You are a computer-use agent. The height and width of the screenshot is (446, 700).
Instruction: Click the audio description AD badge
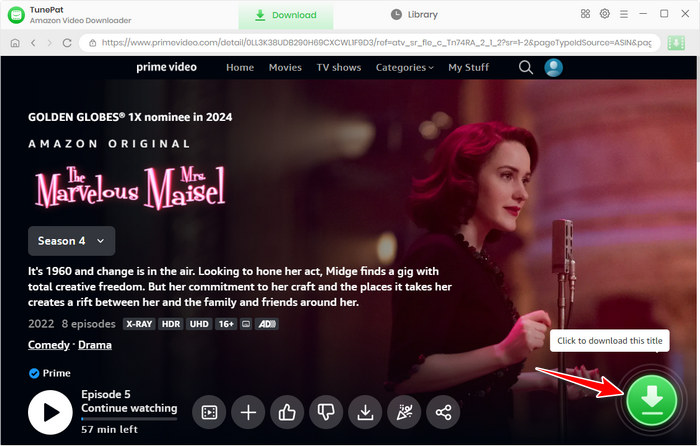click(267, 324)
